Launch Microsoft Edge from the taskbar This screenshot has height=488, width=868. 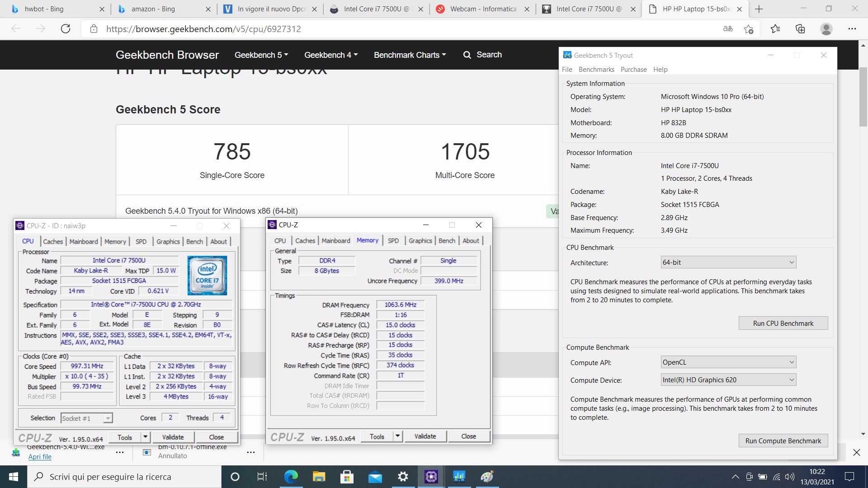(291, 477)
